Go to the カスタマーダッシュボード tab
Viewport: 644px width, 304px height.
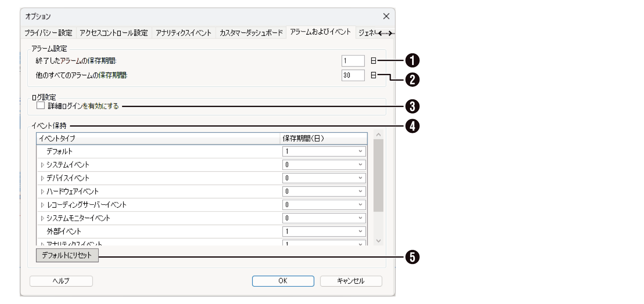coord(251,33)
